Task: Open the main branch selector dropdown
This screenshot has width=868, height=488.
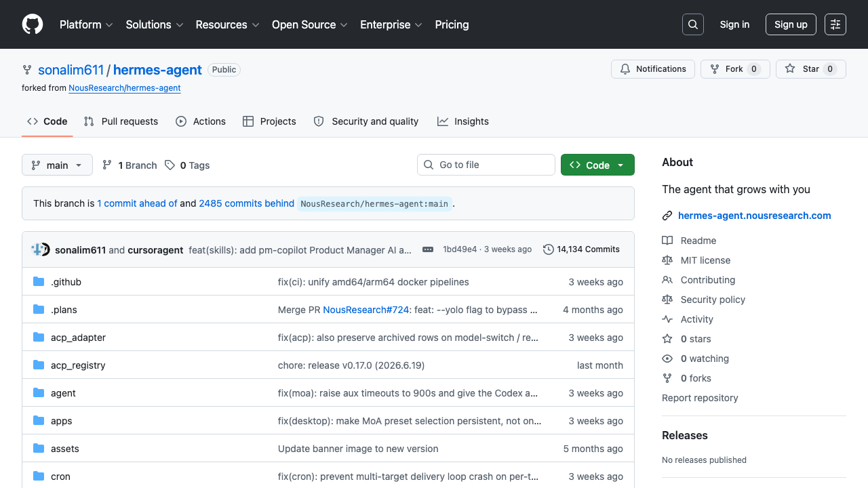Action: 57,165
